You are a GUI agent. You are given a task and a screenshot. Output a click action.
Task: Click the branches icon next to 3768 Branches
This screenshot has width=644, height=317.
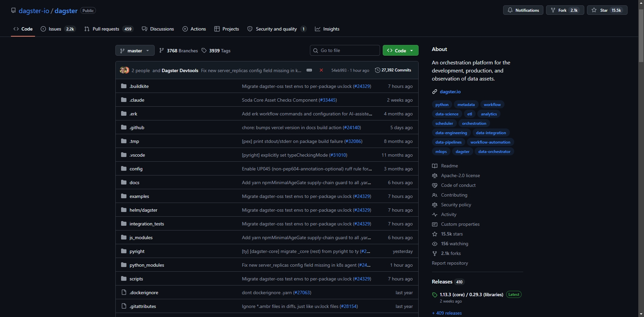[x=162, y=51]
